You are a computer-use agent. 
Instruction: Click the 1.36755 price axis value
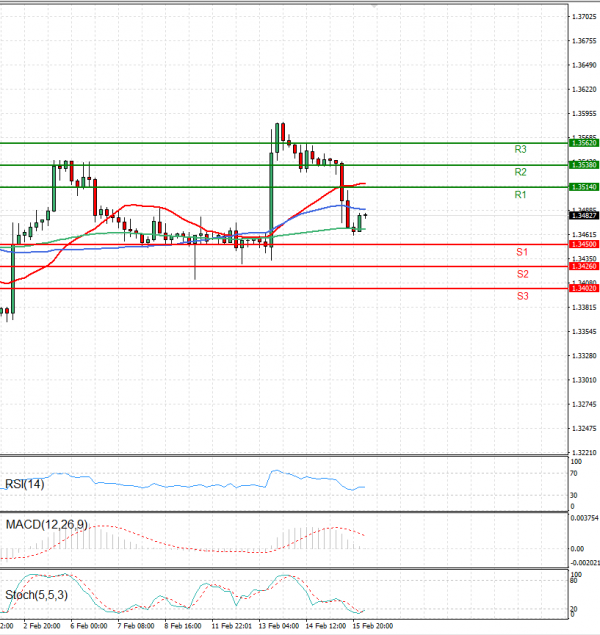click(x=584, y=41)
